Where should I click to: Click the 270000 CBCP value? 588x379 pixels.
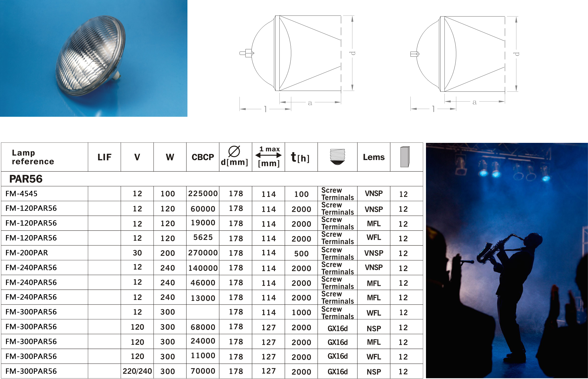203,253
